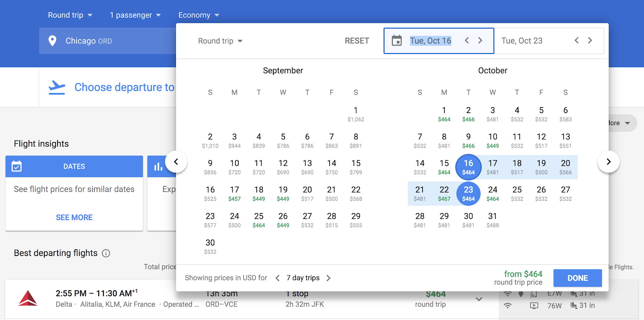Increase trip length from 7 day trips
644x320 pixels.
click(328, 278)
